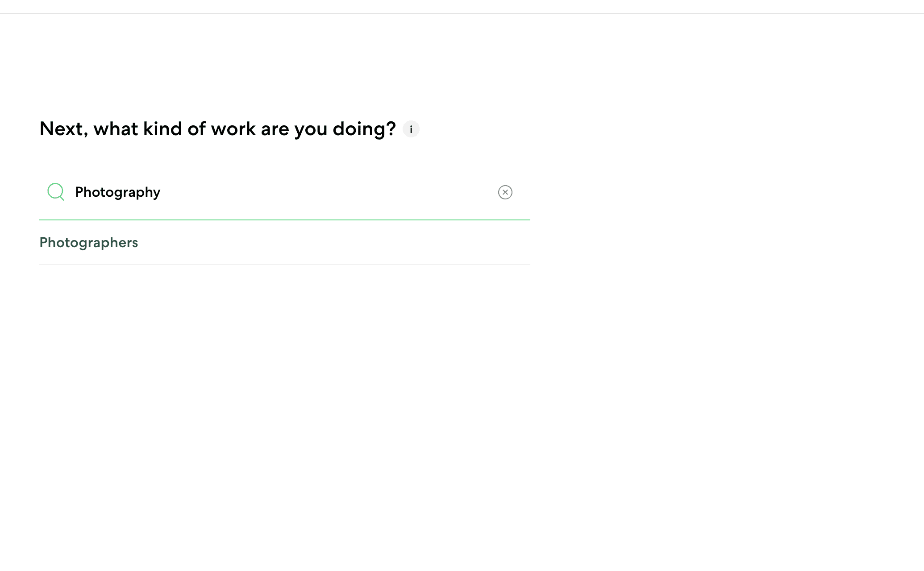Reset the work search with the X button
This screenshot has height=571, width=924.
pyautogui.click(x=505, y=192)
